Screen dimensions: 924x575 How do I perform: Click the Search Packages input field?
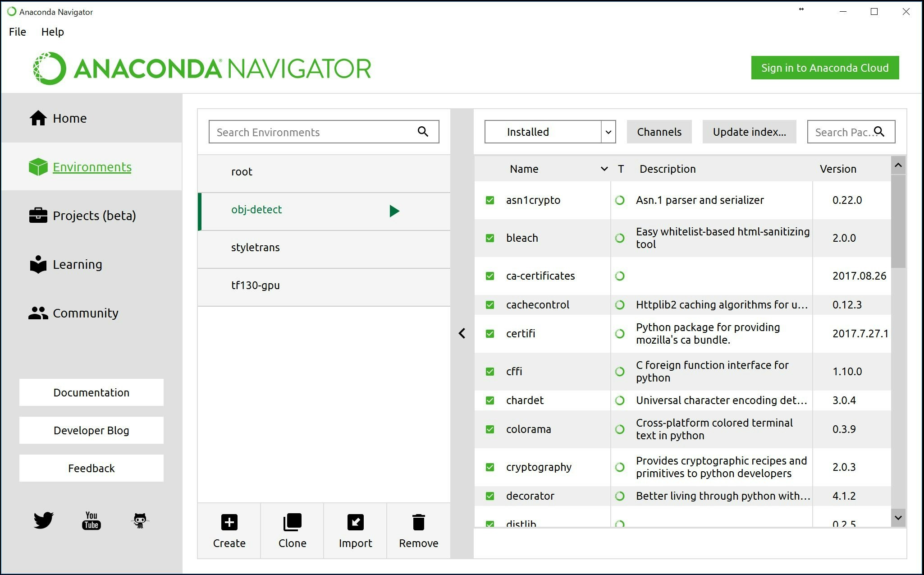[850, 132]
